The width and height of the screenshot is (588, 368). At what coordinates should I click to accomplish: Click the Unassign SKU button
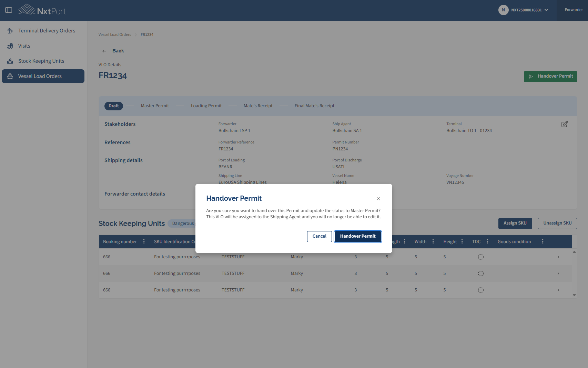557,223
